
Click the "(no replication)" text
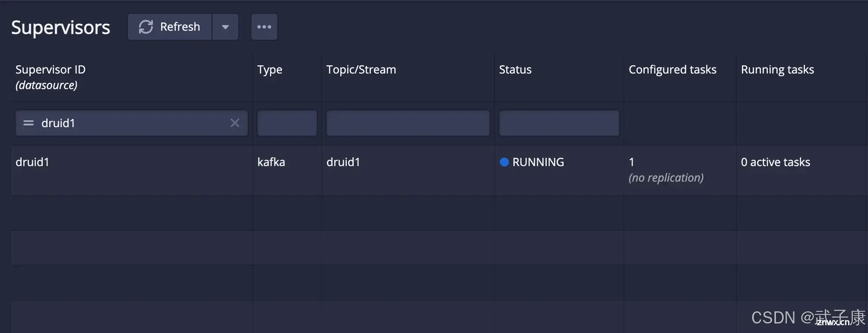click(x=666, y=178)
